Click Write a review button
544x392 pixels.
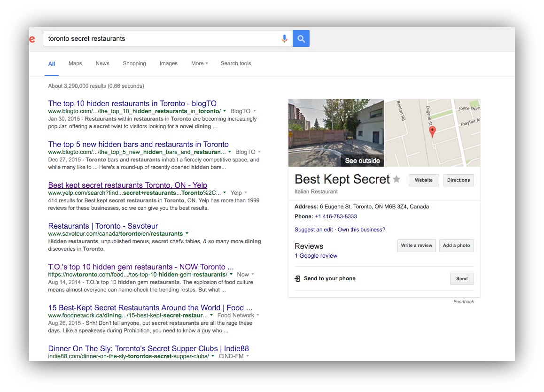click(x=416, y=246)
